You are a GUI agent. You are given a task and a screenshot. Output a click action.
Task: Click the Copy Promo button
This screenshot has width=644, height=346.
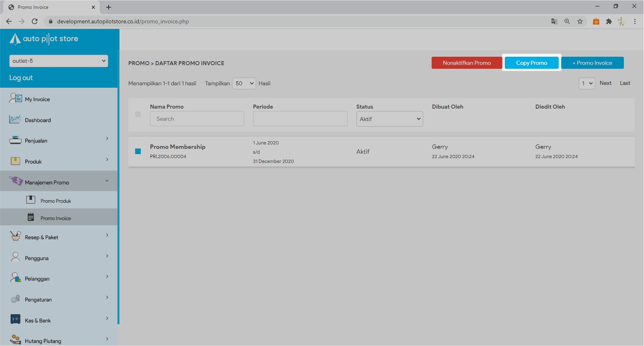tap(531, 63)
